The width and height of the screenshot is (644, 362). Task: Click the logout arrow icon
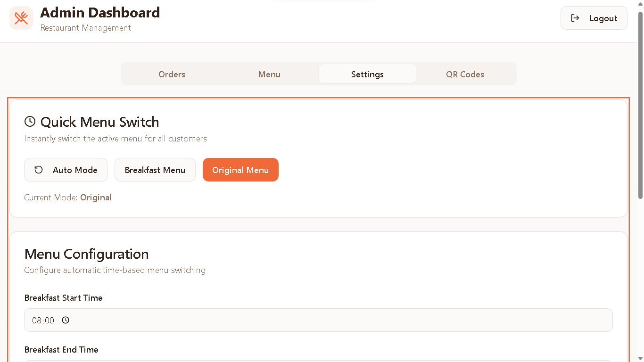click(576, 18)
